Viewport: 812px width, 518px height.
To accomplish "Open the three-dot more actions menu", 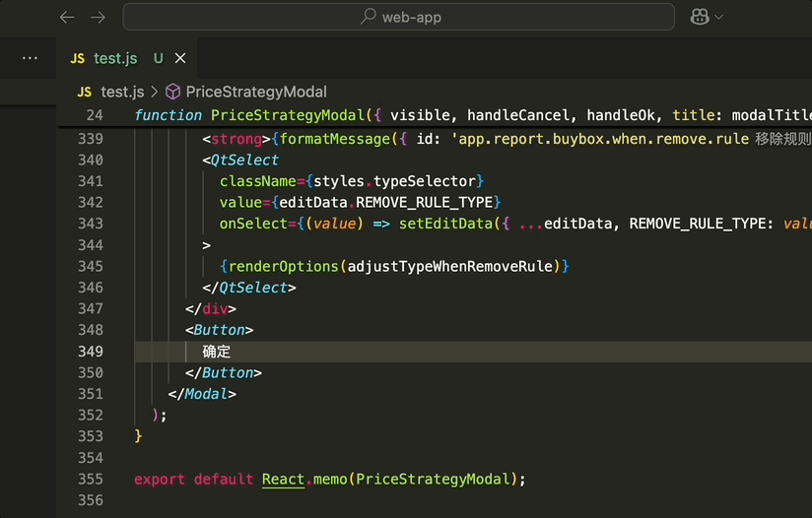I will [30, 58].
